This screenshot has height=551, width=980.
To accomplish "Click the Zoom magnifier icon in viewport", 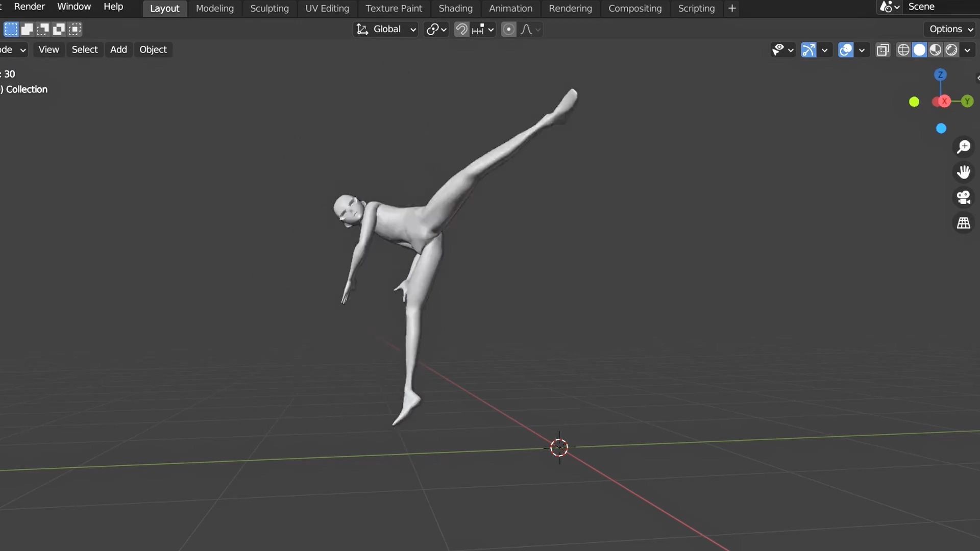I will click(964, 147).
